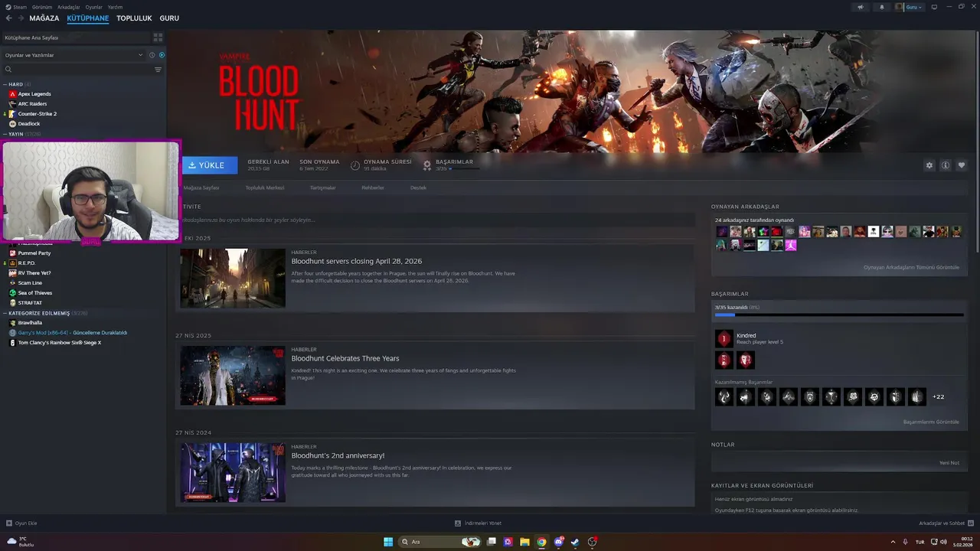The height and width of the screenshot is (551, 980).
Task: Open Bloodhunt servers closing news thumbnail
Action: tap(233, 278)
